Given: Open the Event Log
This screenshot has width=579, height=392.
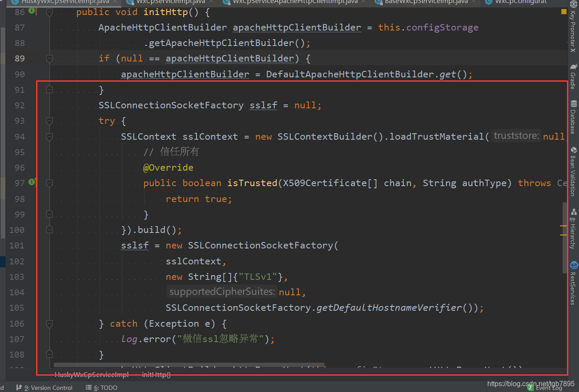Looking at the screenshot, I should pos(545,388).
